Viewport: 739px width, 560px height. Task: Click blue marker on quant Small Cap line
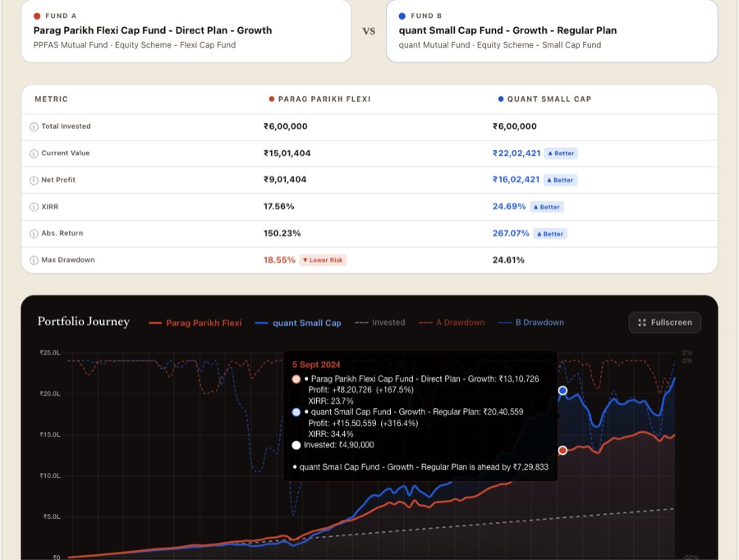coord(562,390)
